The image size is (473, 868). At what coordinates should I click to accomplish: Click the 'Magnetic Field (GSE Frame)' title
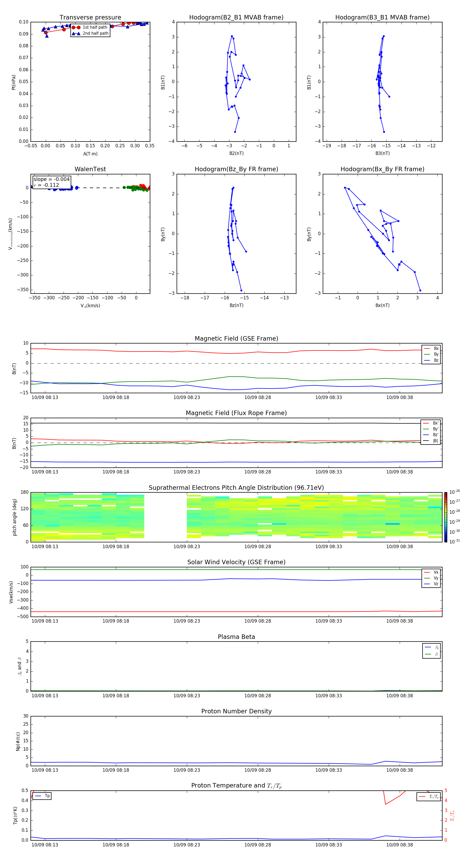coord(236,339)
